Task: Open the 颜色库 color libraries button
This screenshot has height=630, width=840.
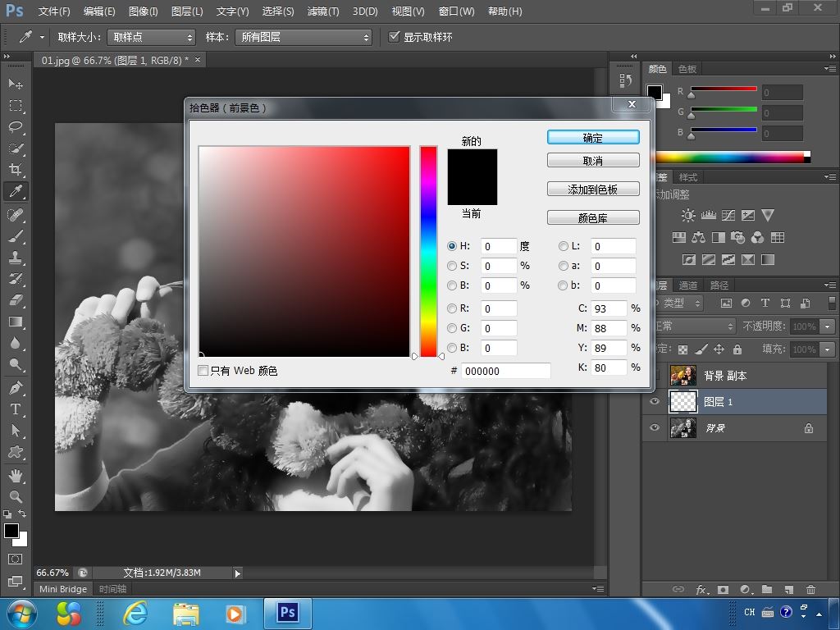Action: pos(593,218)
